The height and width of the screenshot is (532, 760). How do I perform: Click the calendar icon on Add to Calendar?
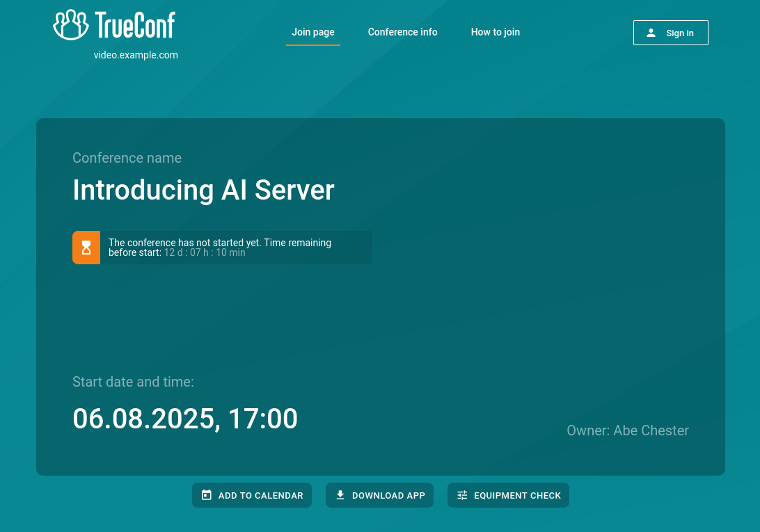click(206, 494)
